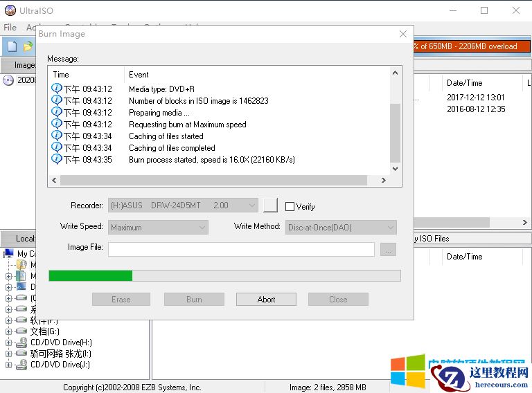Image resolution: width=532 pixels, height=393 pixels.
Task: Click the Image File input field
Action: [x=241, y=250]
